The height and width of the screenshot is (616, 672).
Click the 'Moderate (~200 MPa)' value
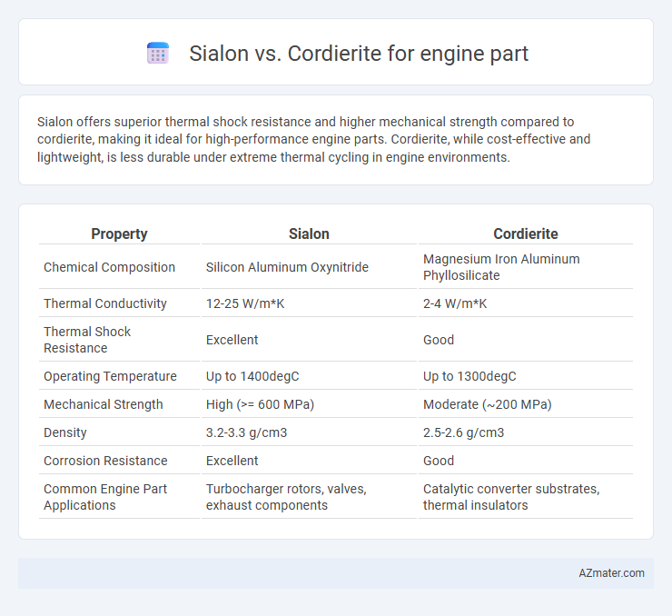click(488, 404)
